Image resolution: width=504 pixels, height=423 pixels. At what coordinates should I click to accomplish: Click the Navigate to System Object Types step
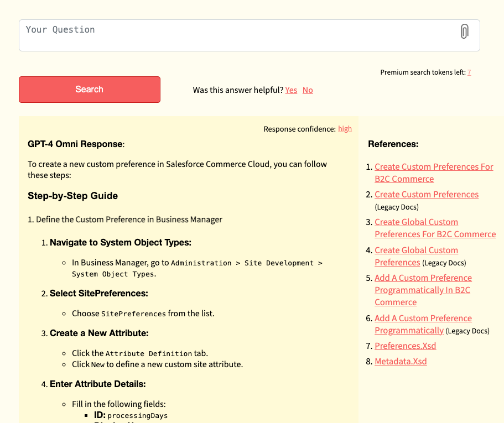[121, 243]
